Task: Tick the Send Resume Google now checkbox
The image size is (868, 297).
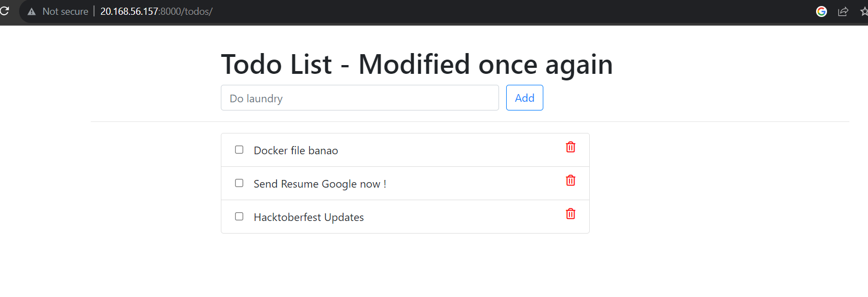Action: coord(239,183)
